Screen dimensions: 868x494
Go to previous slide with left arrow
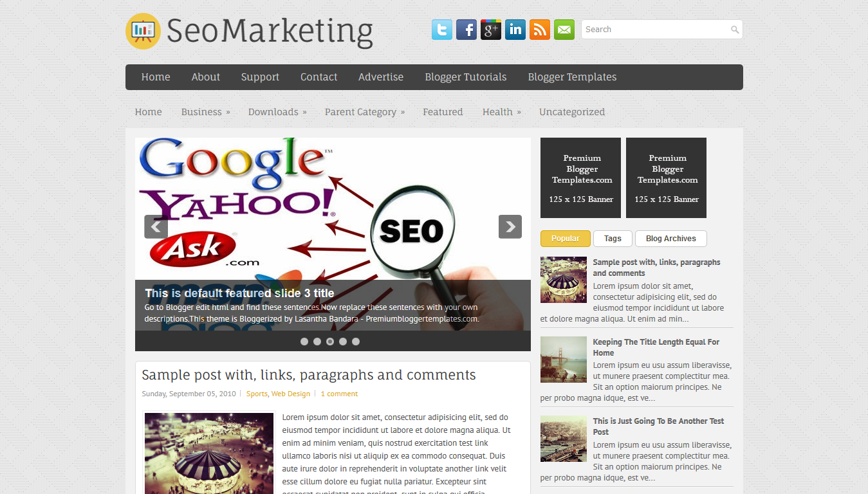point(156,226)
